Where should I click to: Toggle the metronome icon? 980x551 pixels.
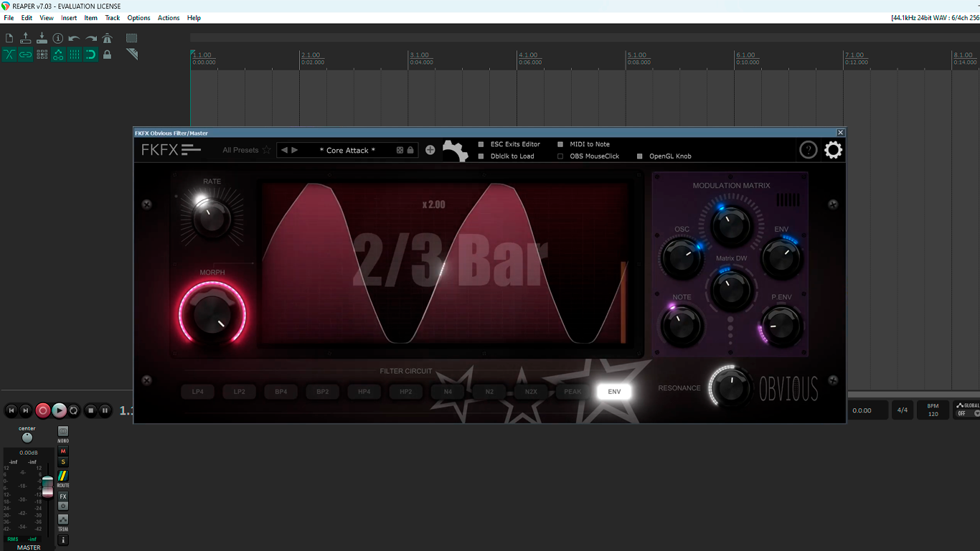pyautogui.click(x=108, y=38)
